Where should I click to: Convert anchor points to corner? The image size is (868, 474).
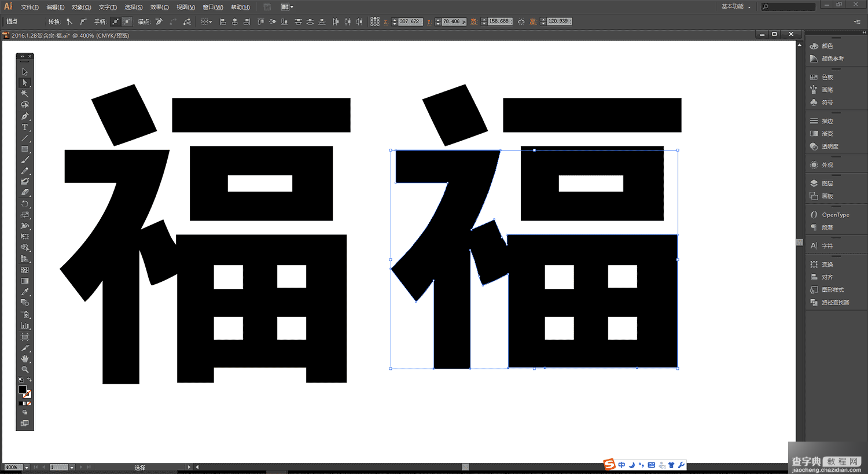69,21
